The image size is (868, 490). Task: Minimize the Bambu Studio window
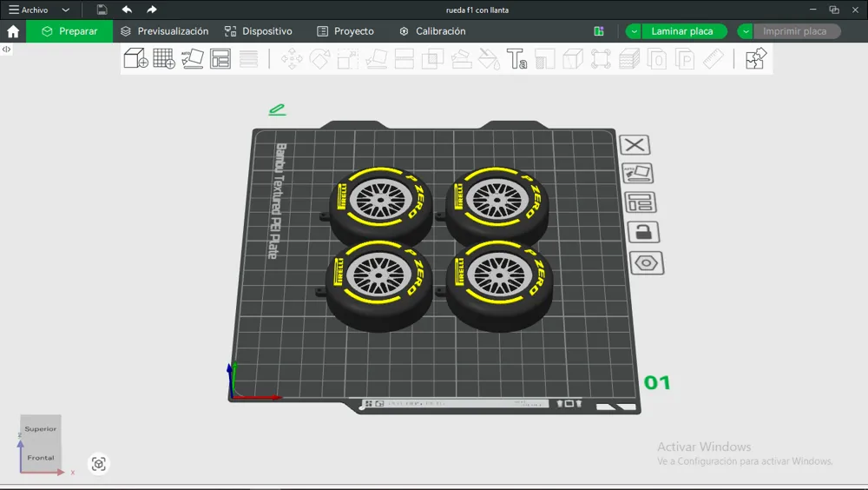point(812,10)
